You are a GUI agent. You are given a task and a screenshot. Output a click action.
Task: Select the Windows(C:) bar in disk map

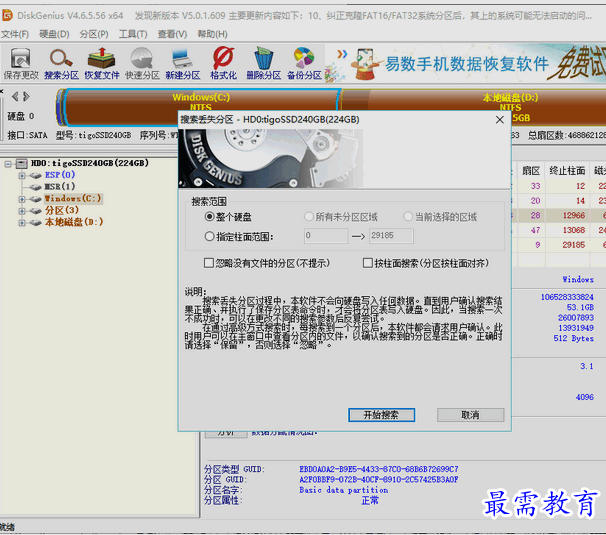pos(202,107)
